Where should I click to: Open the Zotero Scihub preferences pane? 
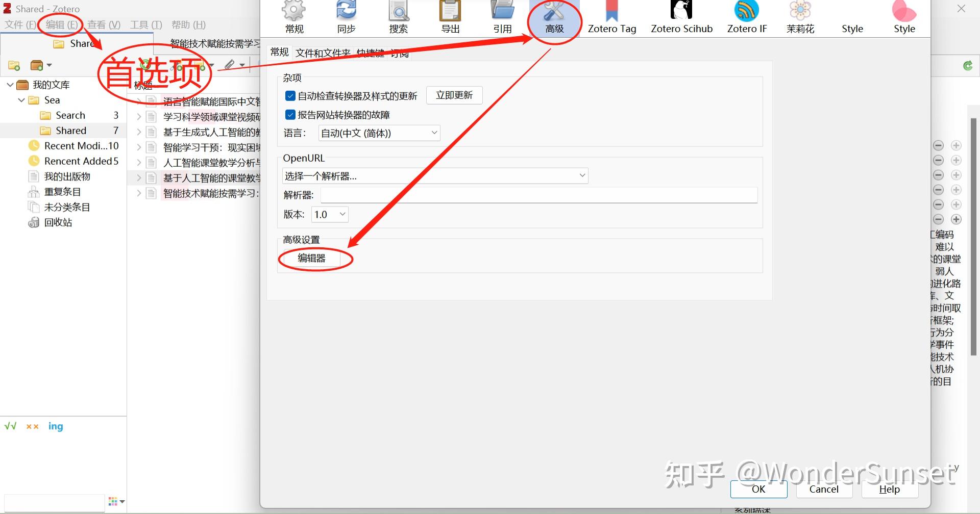pos(681,17)
